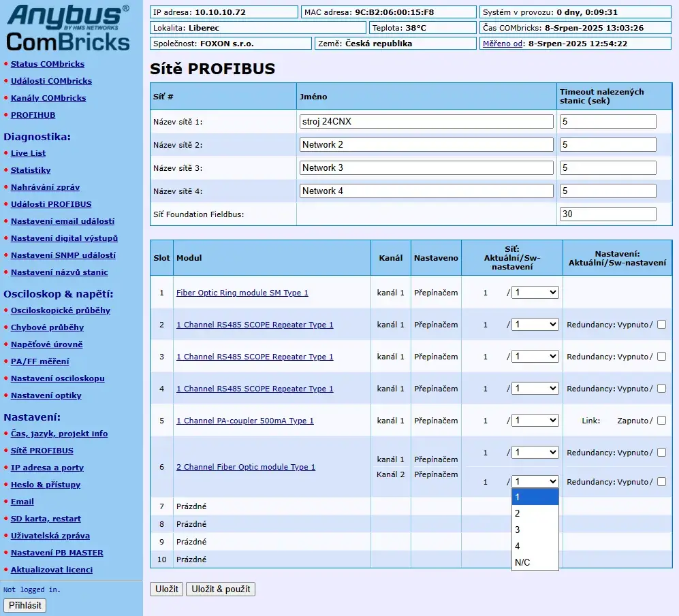
Task: Click timeout field for Název sítě 4
Action: pos(608,191)
